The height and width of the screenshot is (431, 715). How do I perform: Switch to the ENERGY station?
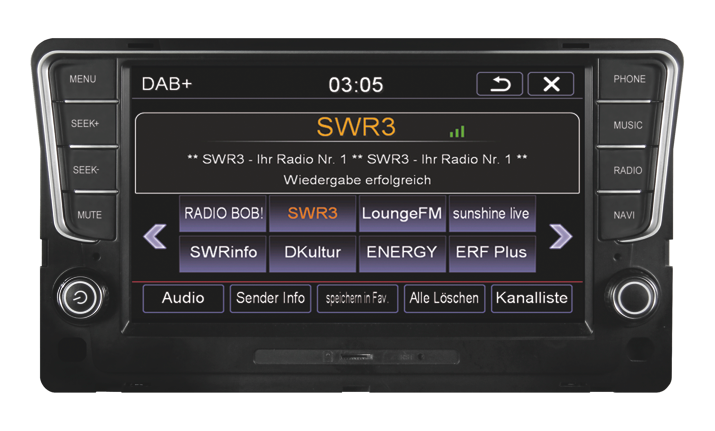pyautogui.click(x=402, y=253)
